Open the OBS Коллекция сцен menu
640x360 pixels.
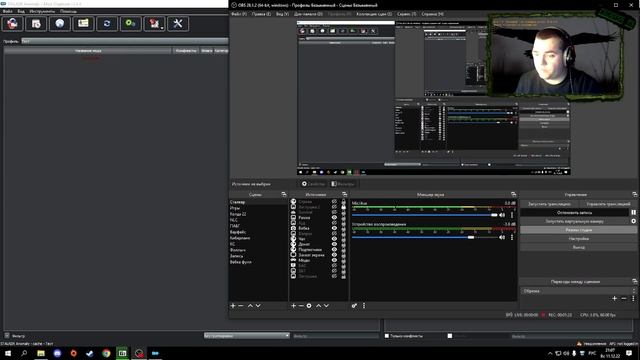click(374, 14)
